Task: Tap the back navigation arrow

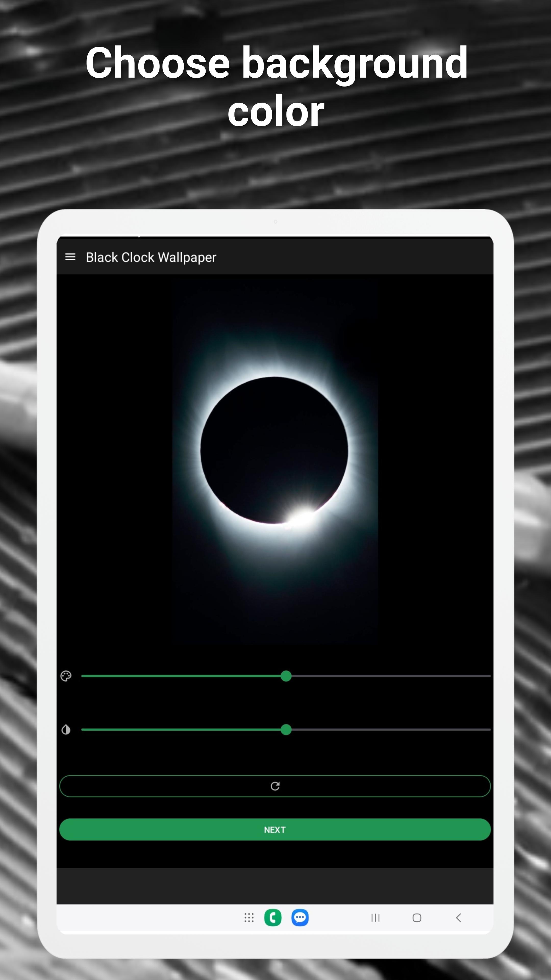Action: 459,918
